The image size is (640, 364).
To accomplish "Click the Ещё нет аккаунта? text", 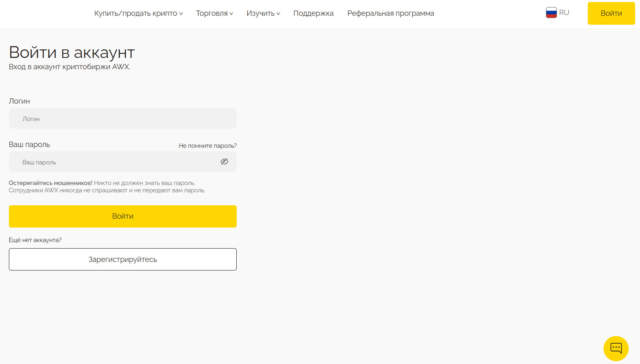I will (x=35, y=240).
